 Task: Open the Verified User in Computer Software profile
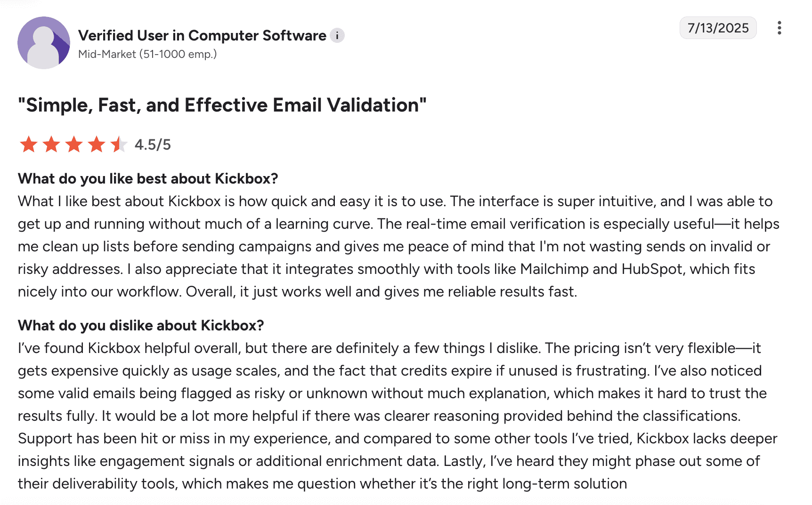202,35
